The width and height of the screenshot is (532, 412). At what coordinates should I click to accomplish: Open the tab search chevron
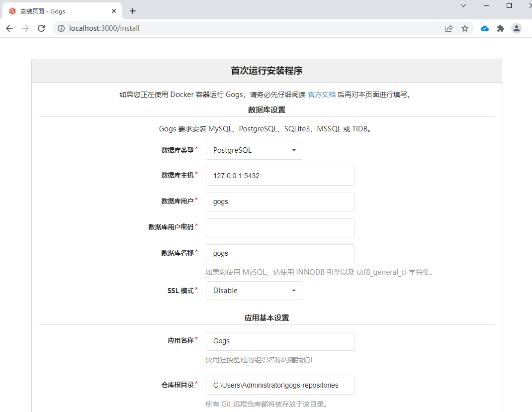pyautogui.click(x=463, y=5)
